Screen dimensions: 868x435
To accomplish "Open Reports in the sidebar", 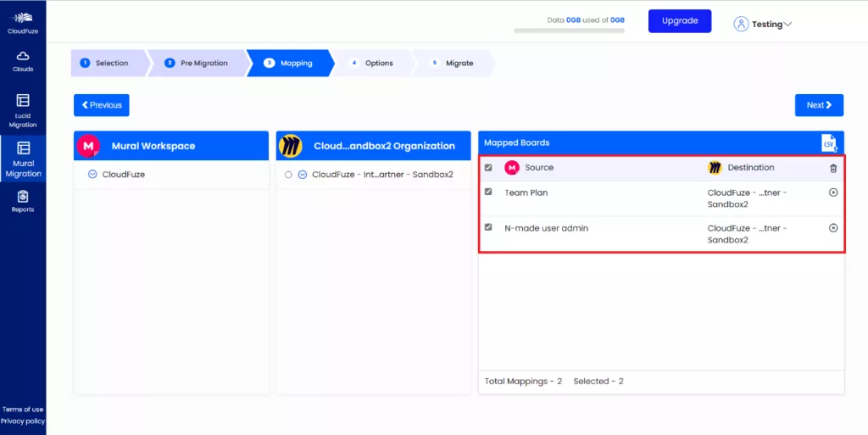I will (x=23, y=202).
